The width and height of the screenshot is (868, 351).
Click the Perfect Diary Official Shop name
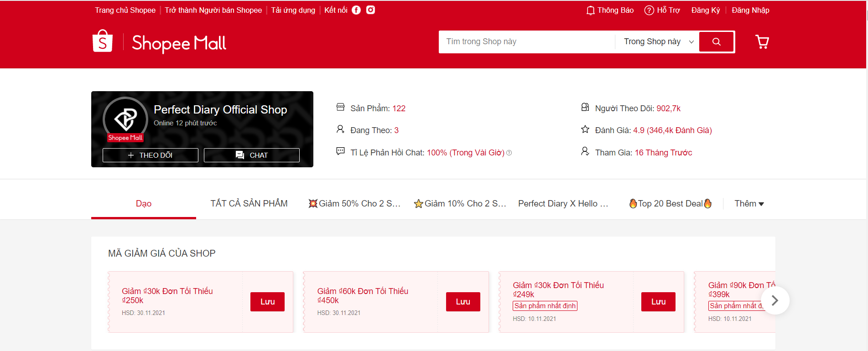tap(220, 109)
